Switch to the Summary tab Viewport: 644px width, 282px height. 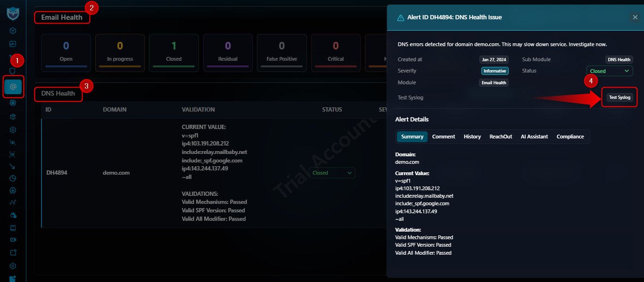pyautogui.click(x=412, y=137)
